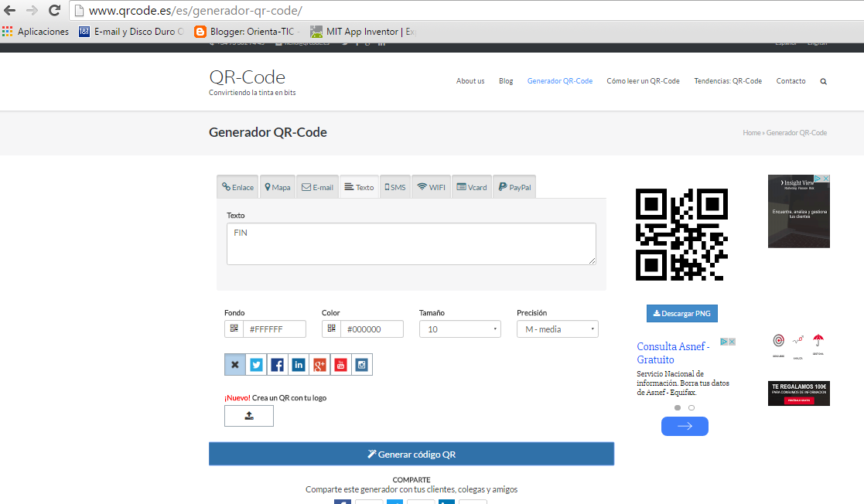Viewport: 864px width, 504px height.
Task: Select the first carousel dot in ad
Action: tap(678, 407)
